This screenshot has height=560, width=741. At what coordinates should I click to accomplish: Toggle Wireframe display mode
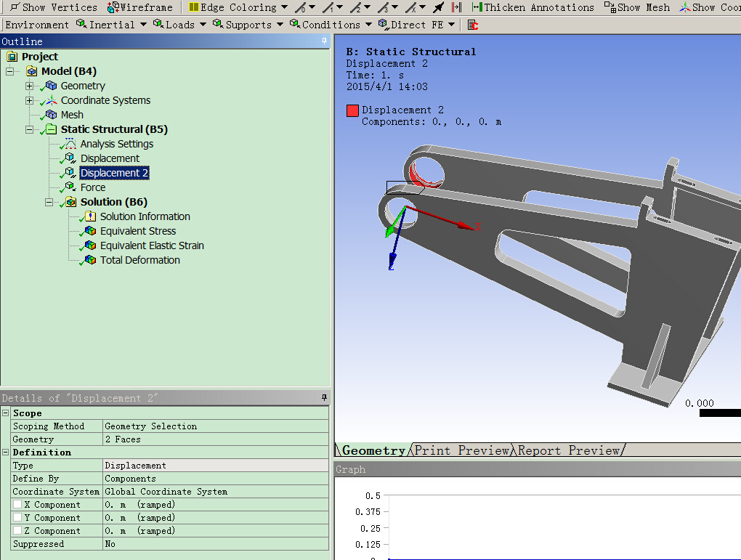point(140,7)
